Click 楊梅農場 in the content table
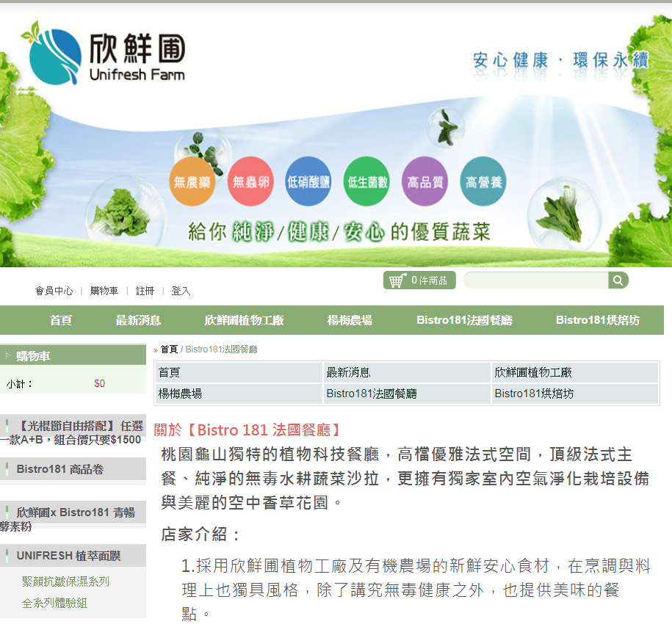This screenshot has width=672, height=627. (181, 394)
